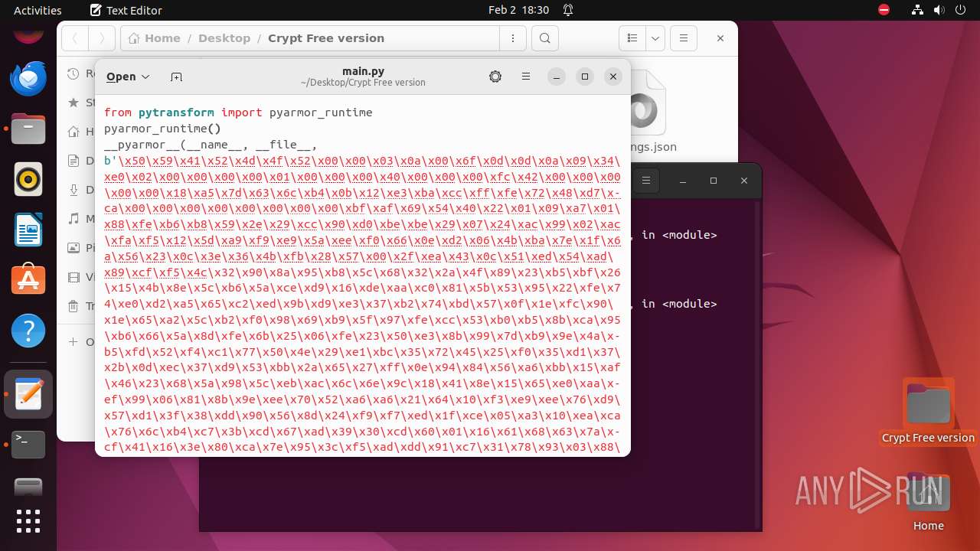The image size is (980, 551).
Task: Open network status icon in top bar
Action: click(917, 10)
